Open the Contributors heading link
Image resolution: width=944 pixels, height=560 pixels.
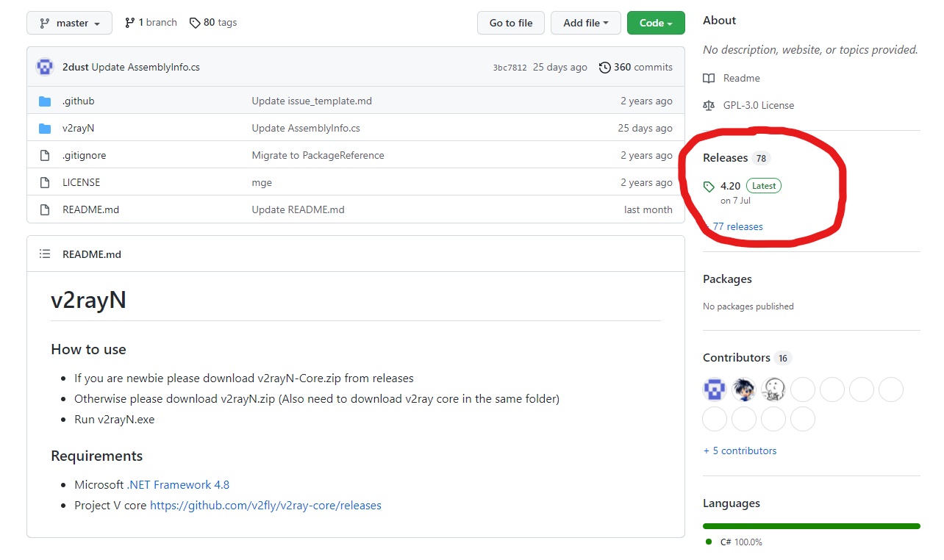(737, 358)
